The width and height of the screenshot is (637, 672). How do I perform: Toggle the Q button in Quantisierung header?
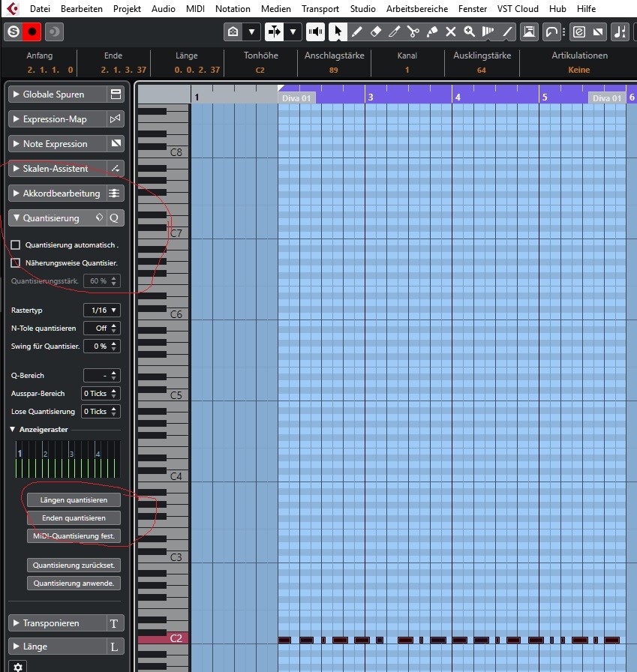coord(114,218)
